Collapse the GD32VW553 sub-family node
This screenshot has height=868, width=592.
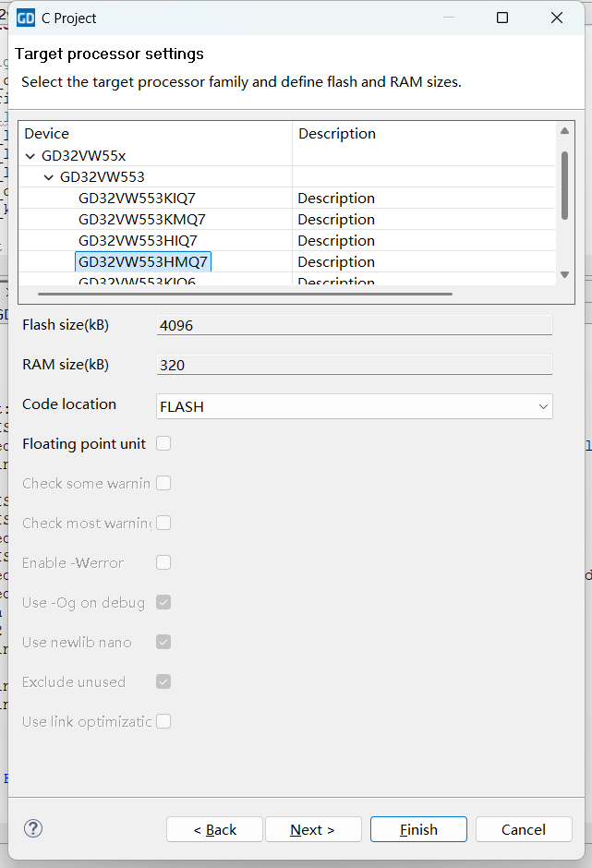coord(49,177)
